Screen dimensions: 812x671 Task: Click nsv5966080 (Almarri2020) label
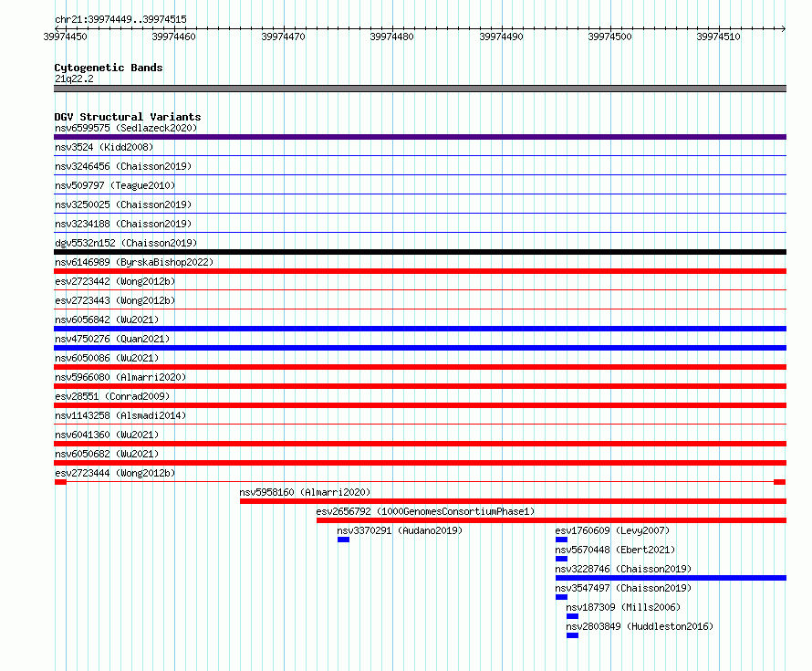pyautogui.click(x=120, y=377)
